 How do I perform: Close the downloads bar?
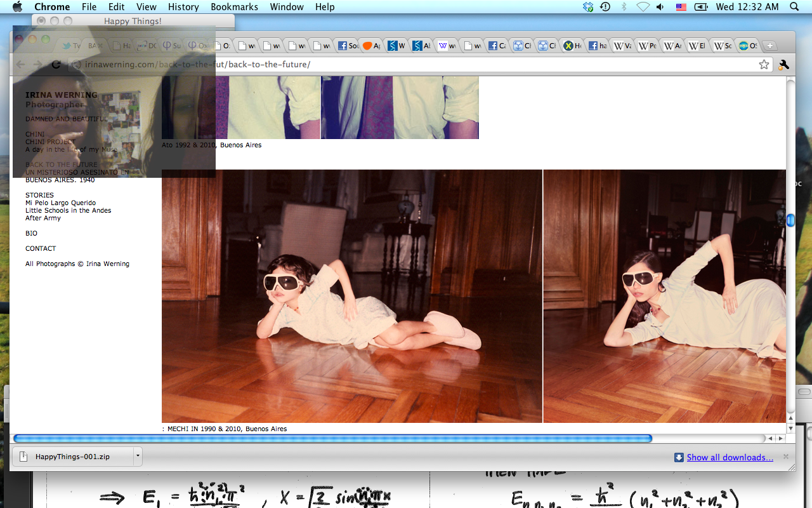click(x=786, y=457)
